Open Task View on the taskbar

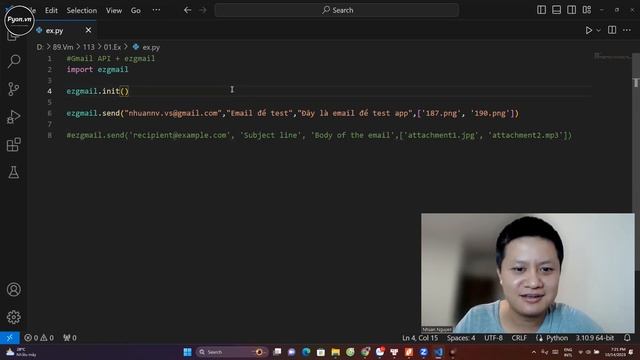coord(277,352)
